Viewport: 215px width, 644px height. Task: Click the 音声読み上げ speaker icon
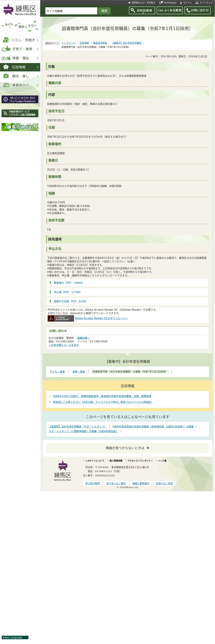tap(129, 3)
